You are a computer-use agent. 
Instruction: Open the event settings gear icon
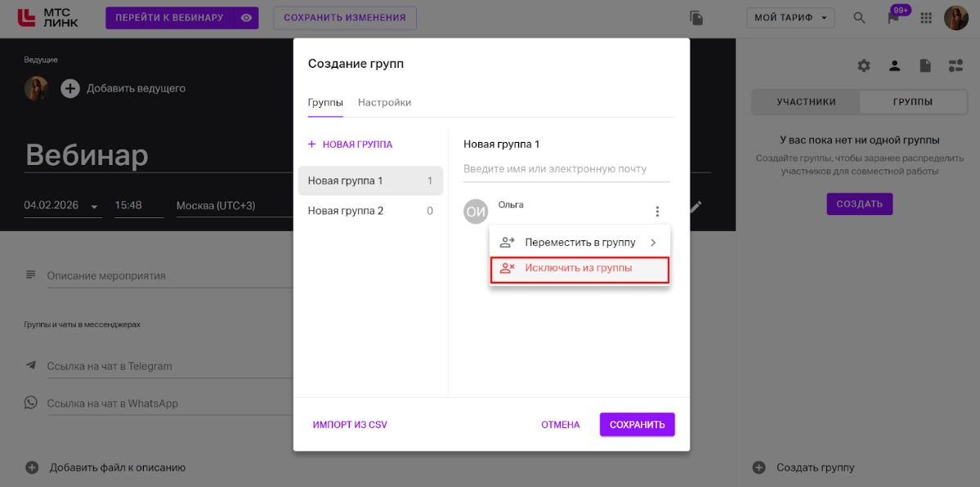(x=864, y=65)
